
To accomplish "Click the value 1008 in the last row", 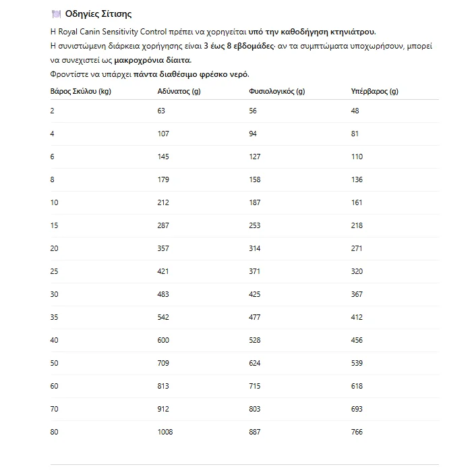I will coord(165,432).
